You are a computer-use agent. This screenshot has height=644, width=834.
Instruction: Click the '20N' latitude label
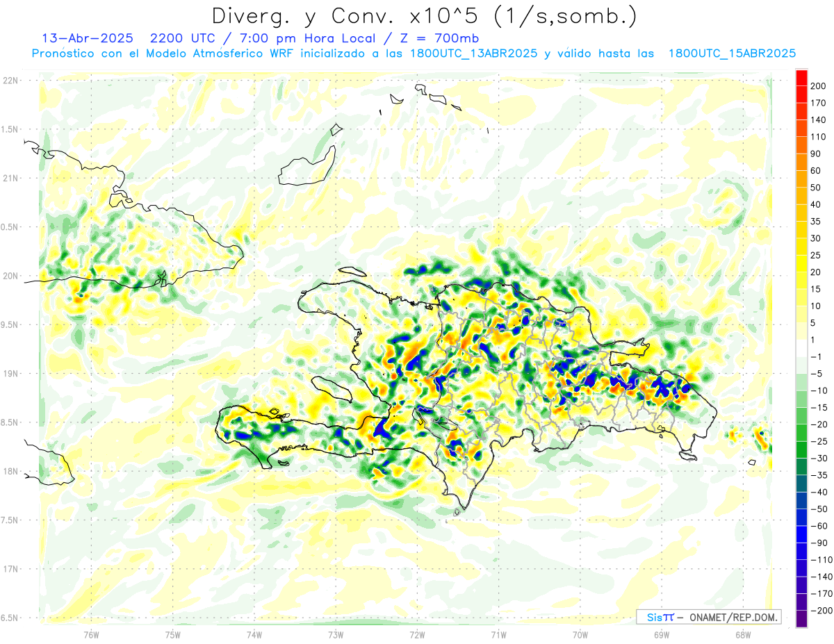(x=10, y=276)
